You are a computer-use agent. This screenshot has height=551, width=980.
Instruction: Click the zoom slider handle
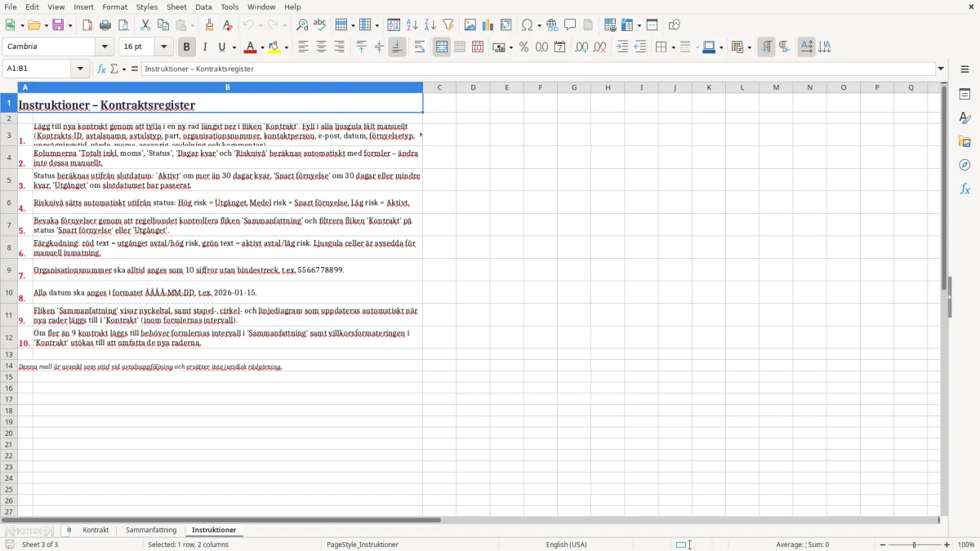tap(914, 544)
